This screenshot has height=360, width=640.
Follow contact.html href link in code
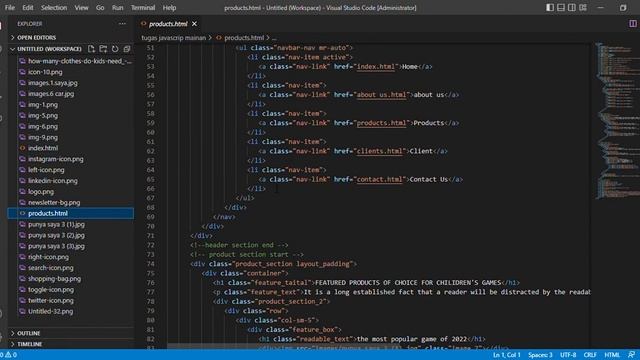pyautogui.click(x=380, y=179)
